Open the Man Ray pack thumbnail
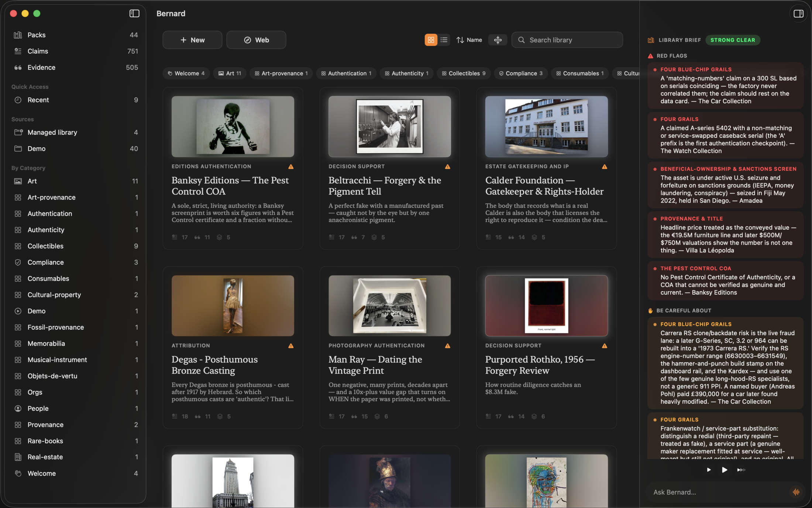This screenshot has width=812, height=508. pyautogui.click(x=390, y=306)
